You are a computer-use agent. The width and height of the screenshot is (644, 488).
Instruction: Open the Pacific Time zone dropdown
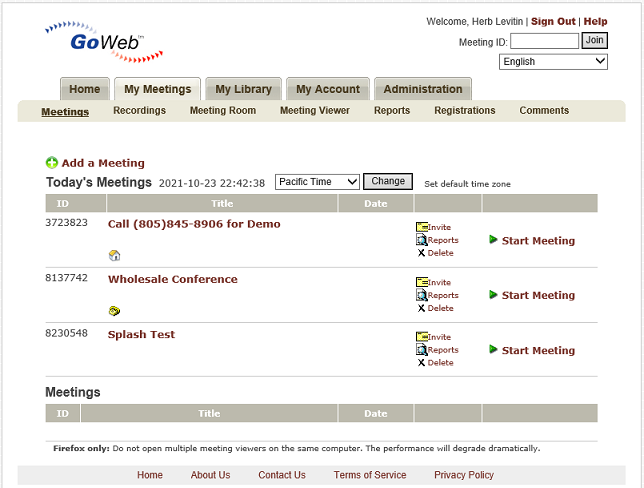point(317,182)
